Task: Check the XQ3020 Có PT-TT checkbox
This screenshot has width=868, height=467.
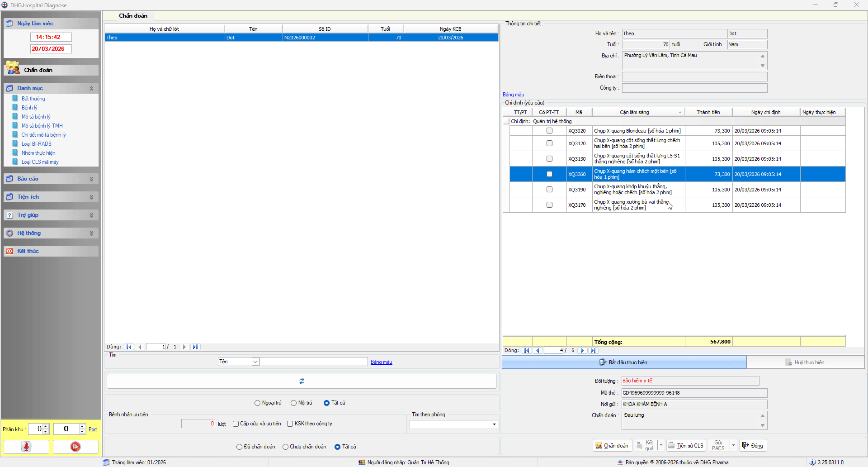Action: (x=549, y=131)
